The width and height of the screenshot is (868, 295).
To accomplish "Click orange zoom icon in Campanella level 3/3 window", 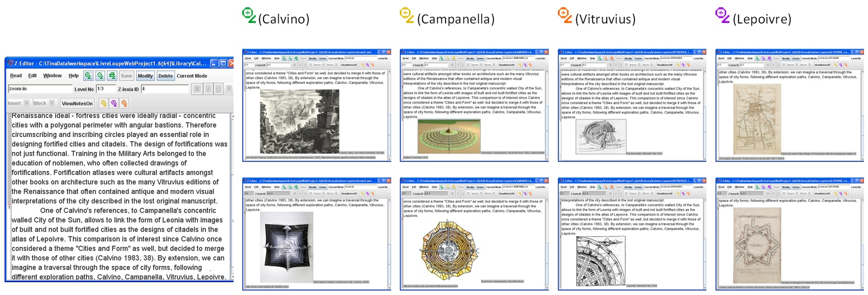I will (x=530, y=193).
